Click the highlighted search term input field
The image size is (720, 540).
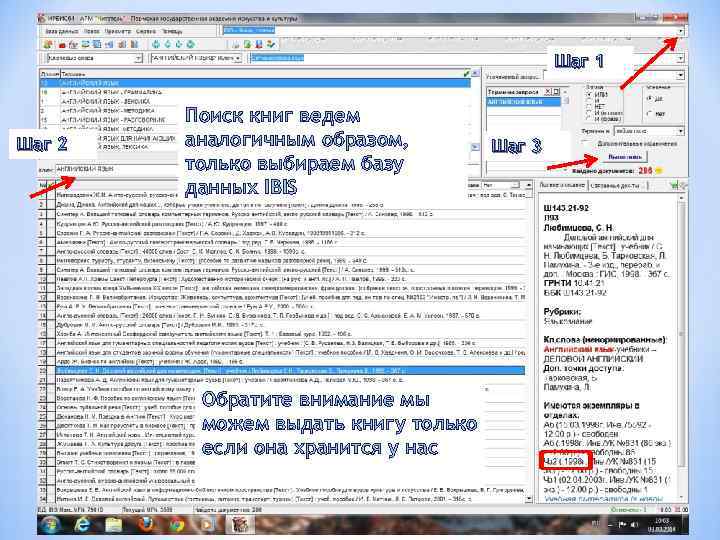462,58
